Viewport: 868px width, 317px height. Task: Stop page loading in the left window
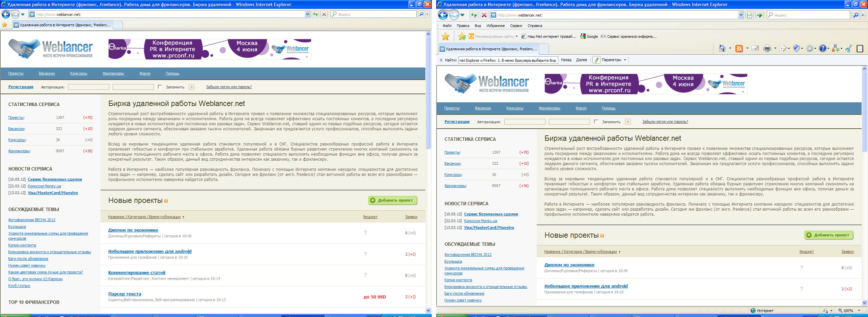tap(324, 14)
